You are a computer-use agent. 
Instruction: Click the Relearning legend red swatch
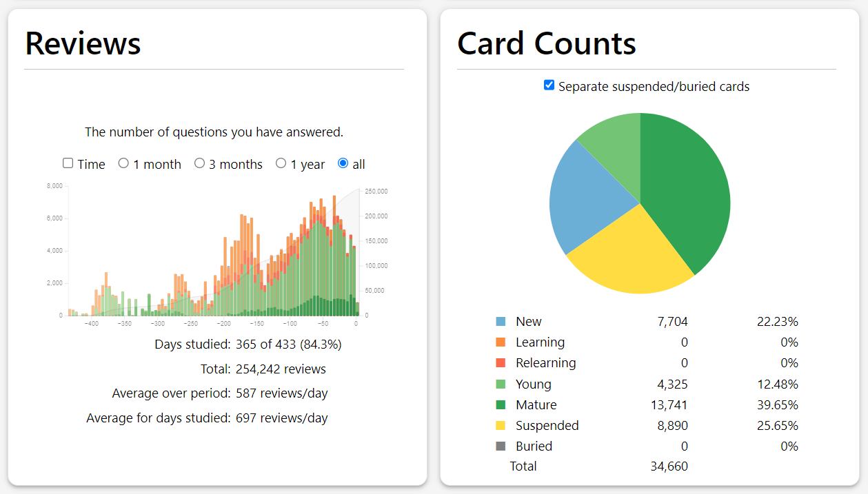[501, 363]
